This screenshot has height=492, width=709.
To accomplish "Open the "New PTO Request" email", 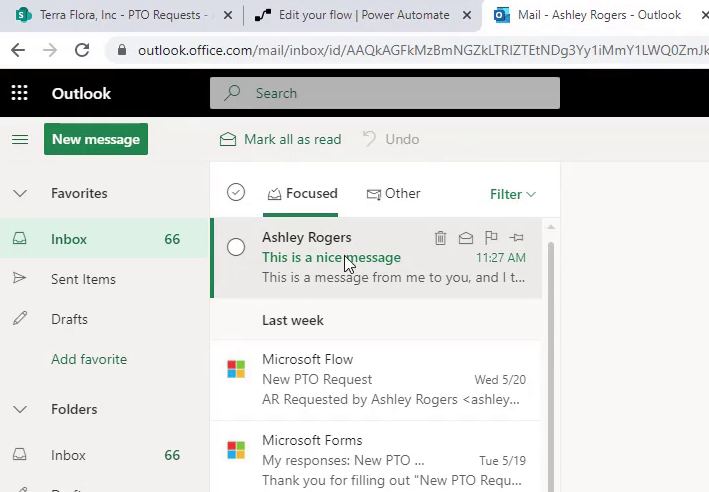I will tap(376, 380).
